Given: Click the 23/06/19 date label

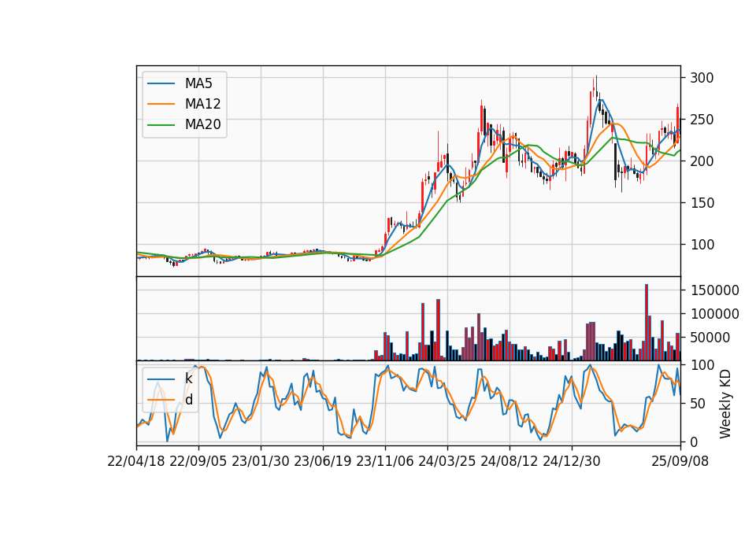Looking at the screenshot, I should (x=323, y=461).
